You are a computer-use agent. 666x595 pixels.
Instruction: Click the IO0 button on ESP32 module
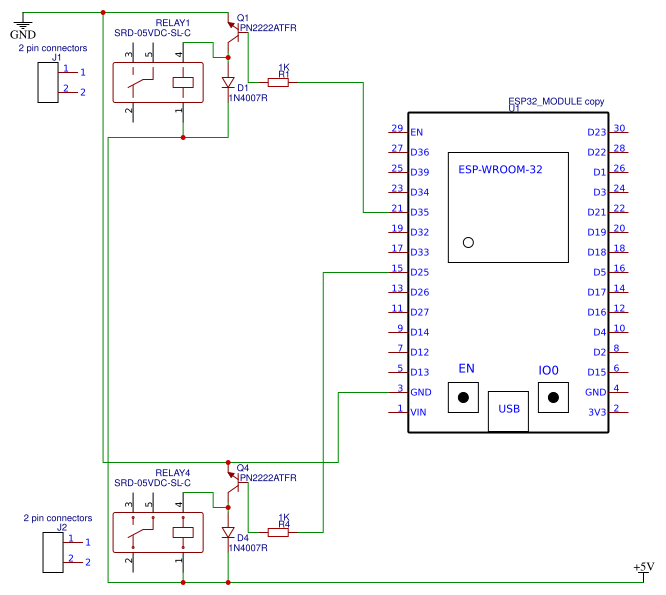point(553,398)
